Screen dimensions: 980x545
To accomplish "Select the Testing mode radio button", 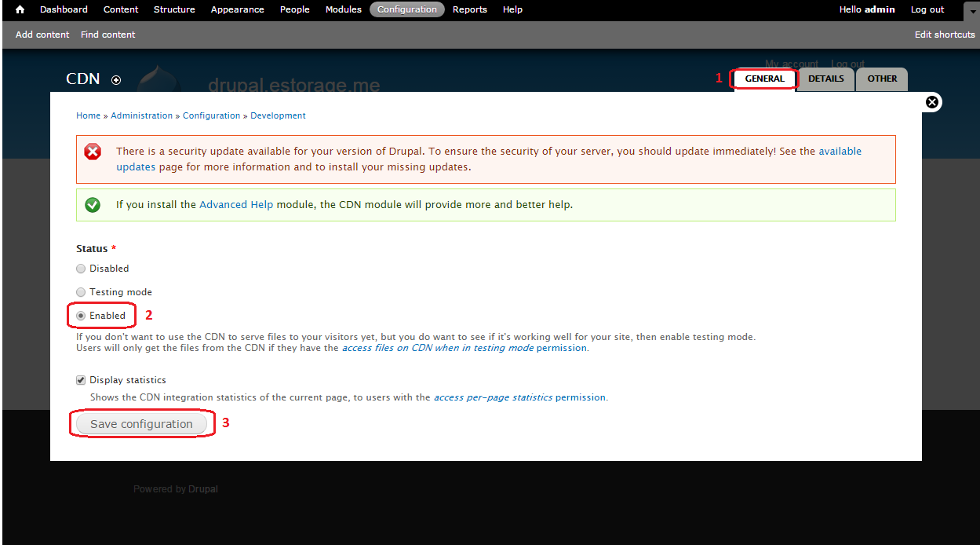I will 81,292.
